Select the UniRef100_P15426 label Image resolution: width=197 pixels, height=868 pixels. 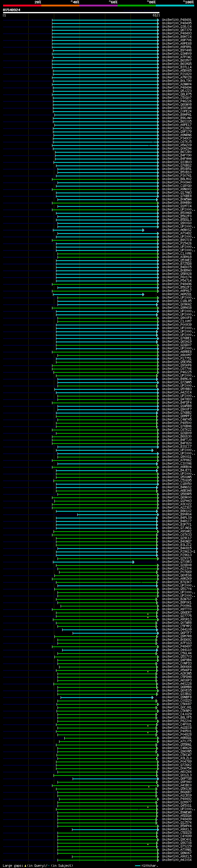point(176,244)
